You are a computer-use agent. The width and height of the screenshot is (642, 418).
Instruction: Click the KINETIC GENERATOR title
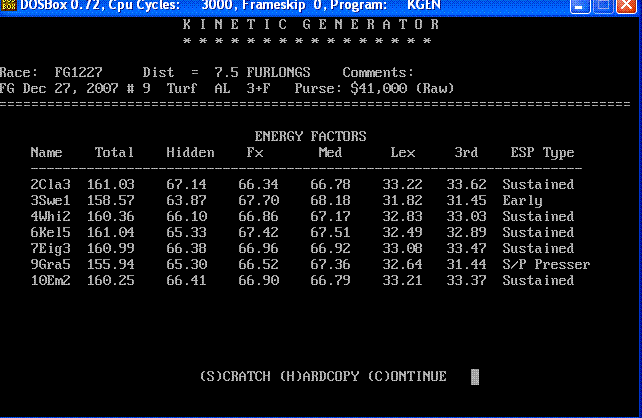[x=311, y=25]
